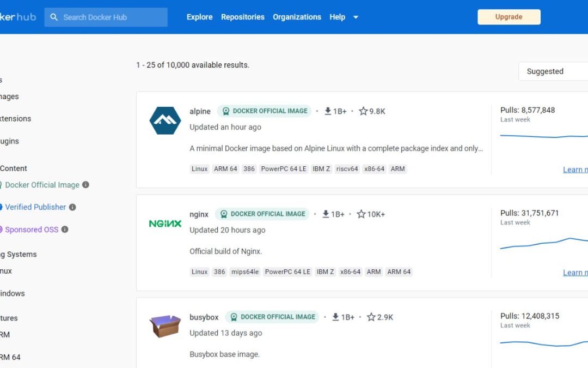This screenshot has height=368, width=588.
Task: Show info for Sponsored OSS filter
Action: coord(65,230)
